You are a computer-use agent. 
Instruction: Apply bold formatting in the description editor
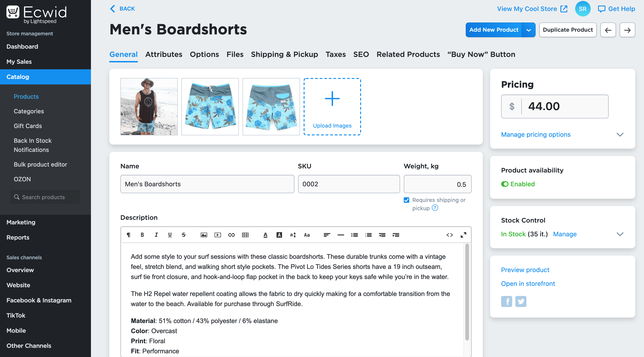(x=142, y=235)
